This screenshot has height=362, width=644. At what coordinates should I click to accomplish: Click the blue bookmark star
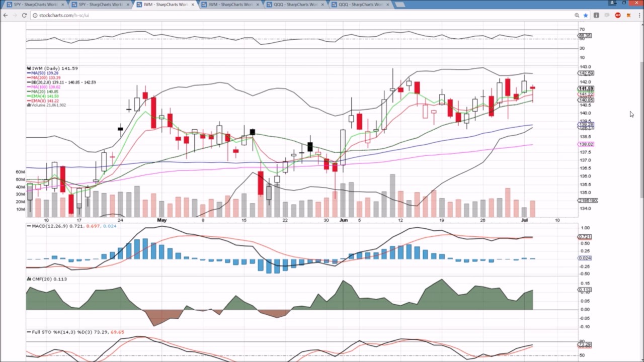586,15
